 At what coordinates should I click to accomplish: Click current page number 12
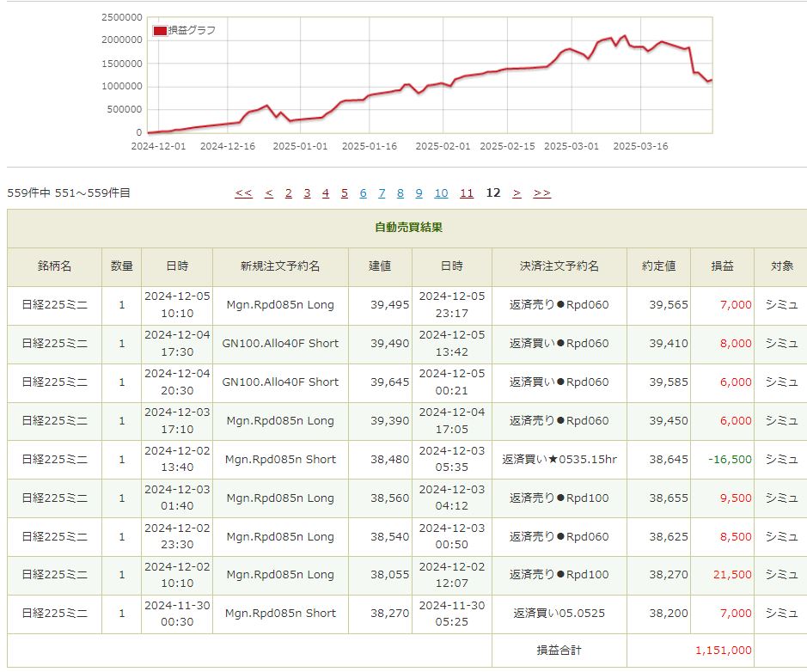click(493, 192)
